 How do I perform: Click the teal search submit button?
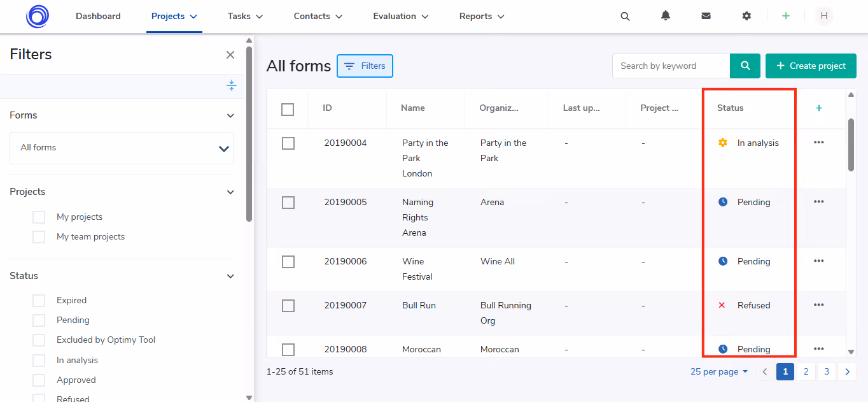[745, 66]
